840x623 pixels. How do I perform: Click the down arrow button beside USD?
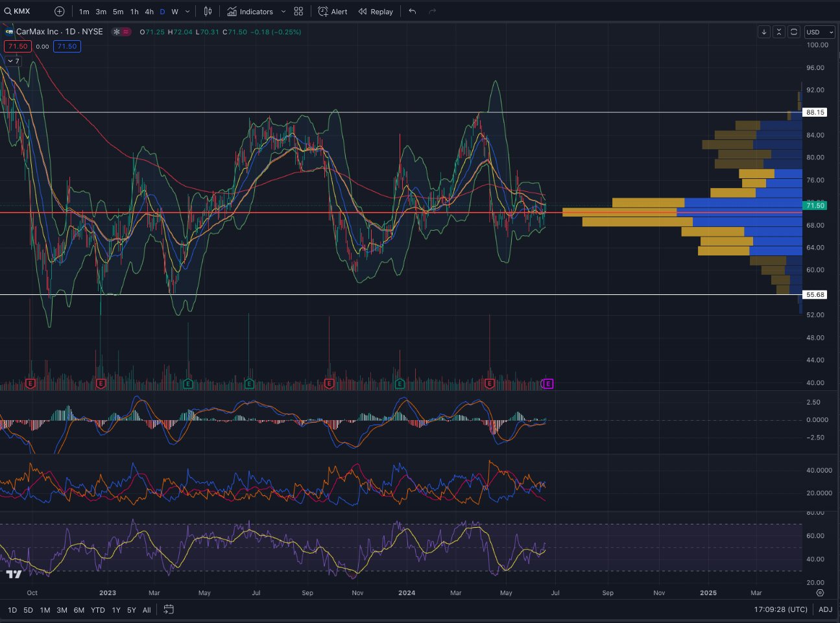coord(764,32)
